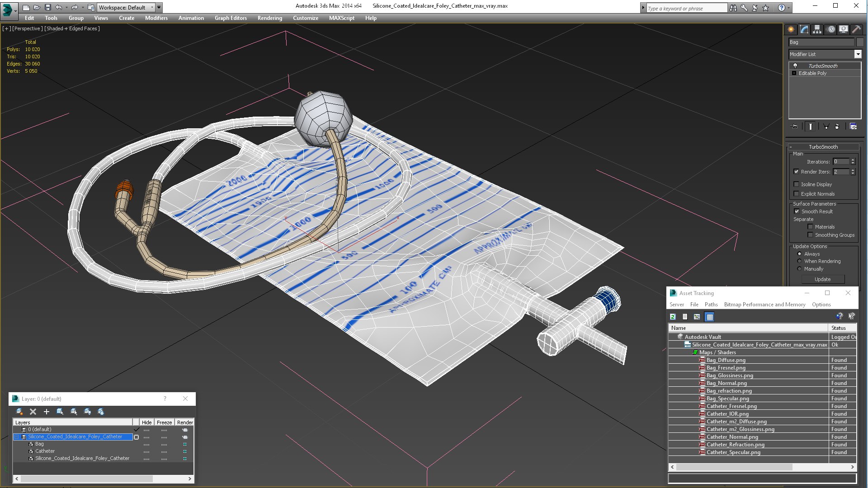Screen dimensions: 868x488
Task: Select Manually update option radio button
Action: [799, 269]
